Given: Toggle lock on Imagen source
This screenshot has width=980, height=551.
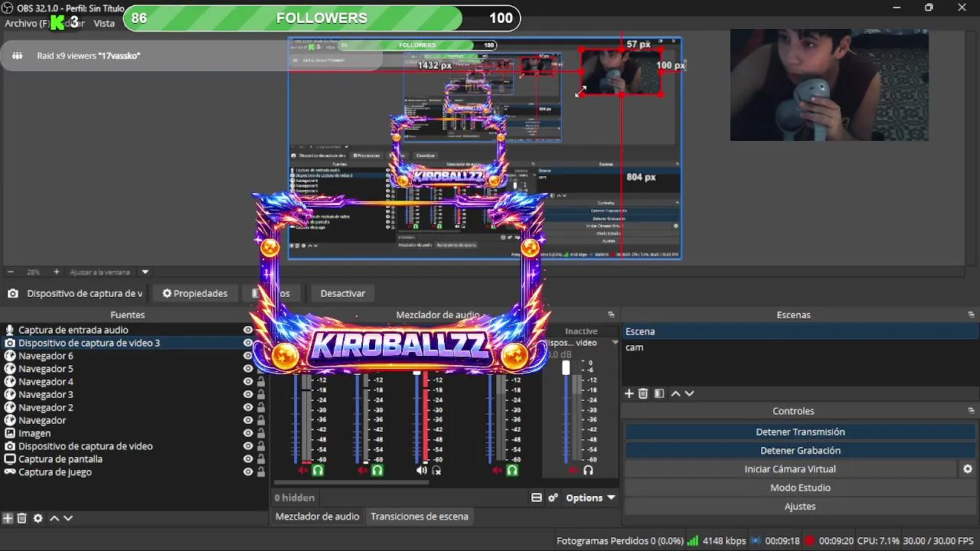Looking at the screenshot, I should 261,433.
